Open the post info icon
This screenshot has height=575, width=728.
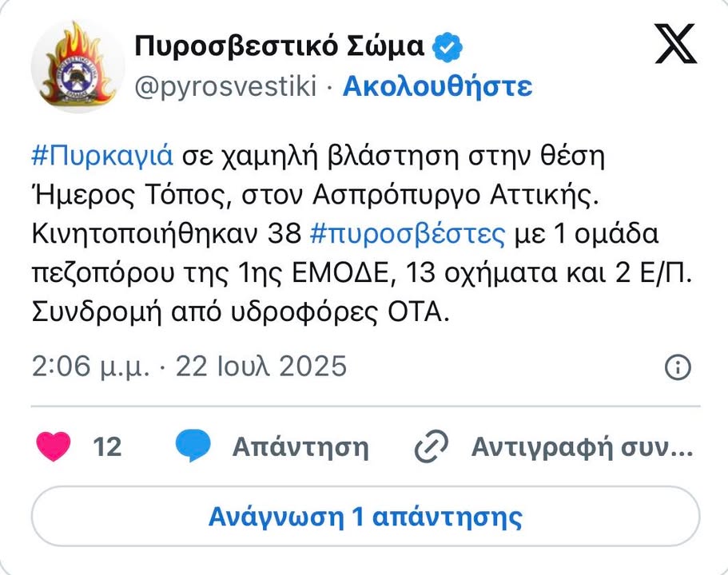point(678,367)
